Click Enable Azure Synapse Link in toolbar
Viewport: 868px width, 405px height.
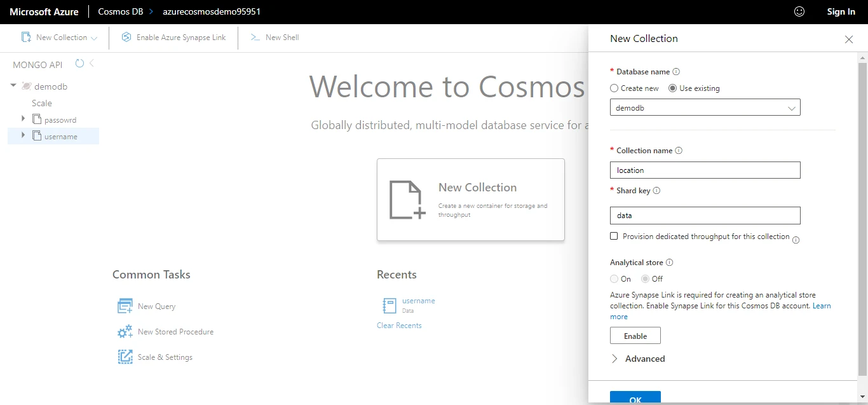click(x=173, y=38)
